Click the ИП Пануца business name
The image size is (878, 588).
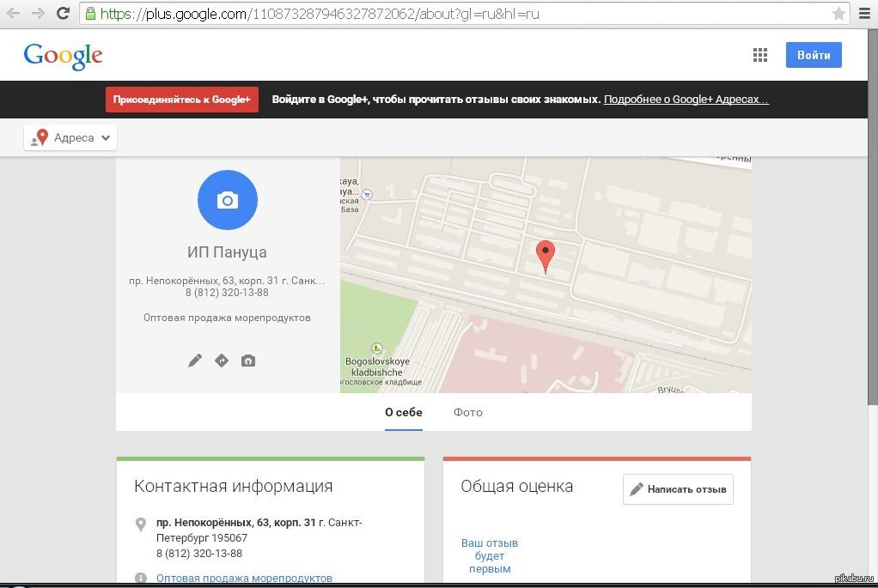click(227, 252)
